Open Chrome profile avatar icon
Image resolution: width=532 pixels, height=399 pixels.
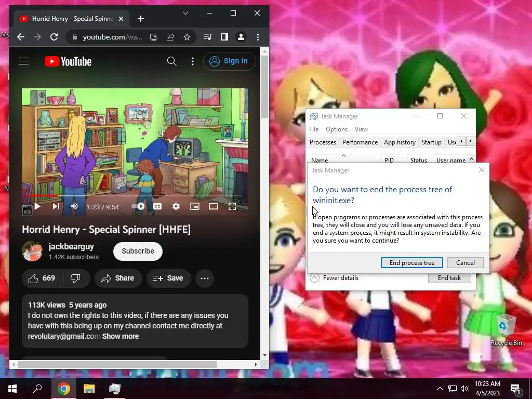tap(241, 37)
